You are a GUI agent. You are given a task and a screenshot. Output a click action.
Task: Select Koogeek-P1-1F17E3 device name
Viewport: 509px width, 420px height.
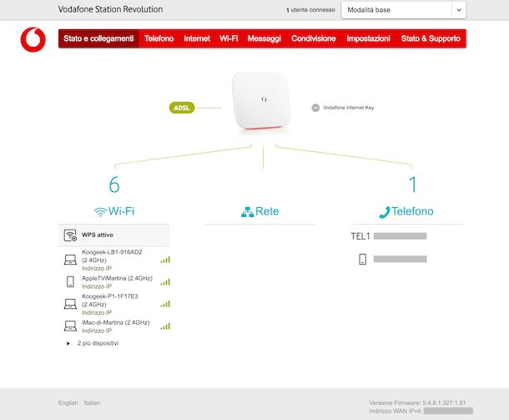tap(109, 300)
